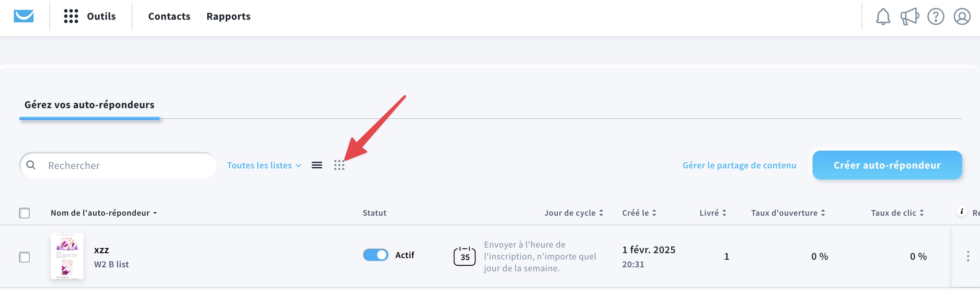Sort by Nom de l'auto-répondeur
Image resolution: width=980 pixels, height=290 pixels.
pos(104,213)
